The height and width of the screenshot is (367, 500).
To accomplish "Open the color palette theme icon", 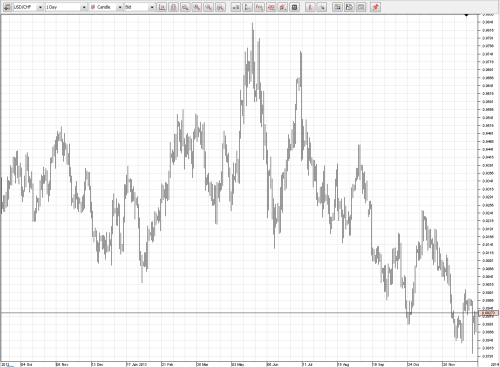I will coord(337,7).
